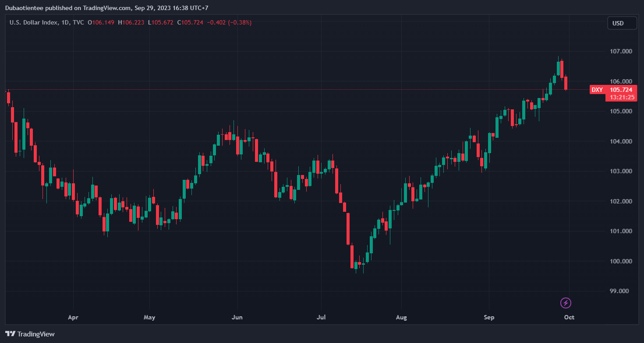This screenshot has width=644, height=343.
Task: Click the May date axis label
Action: click(x=149, y=317)
